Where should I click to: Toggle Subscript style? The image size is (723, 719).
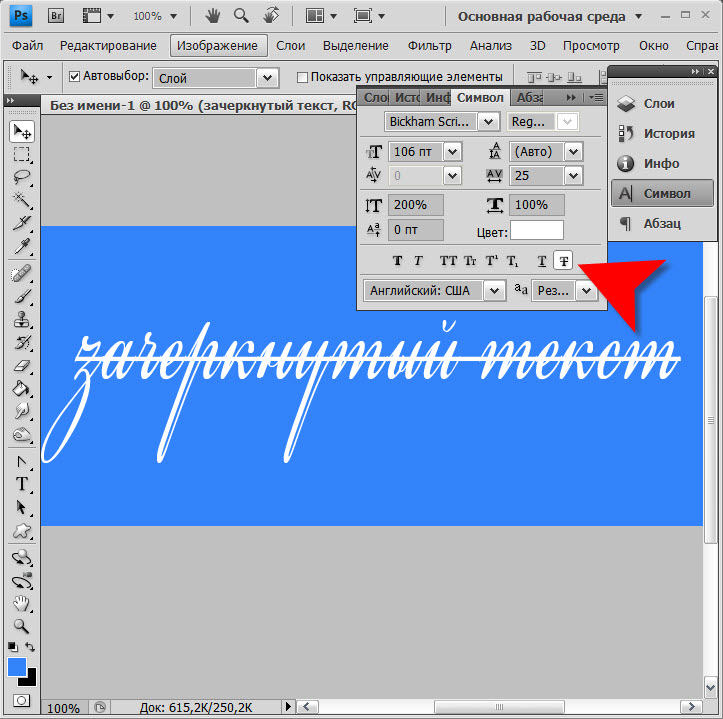pyautogui.click(x=512, y=261)
